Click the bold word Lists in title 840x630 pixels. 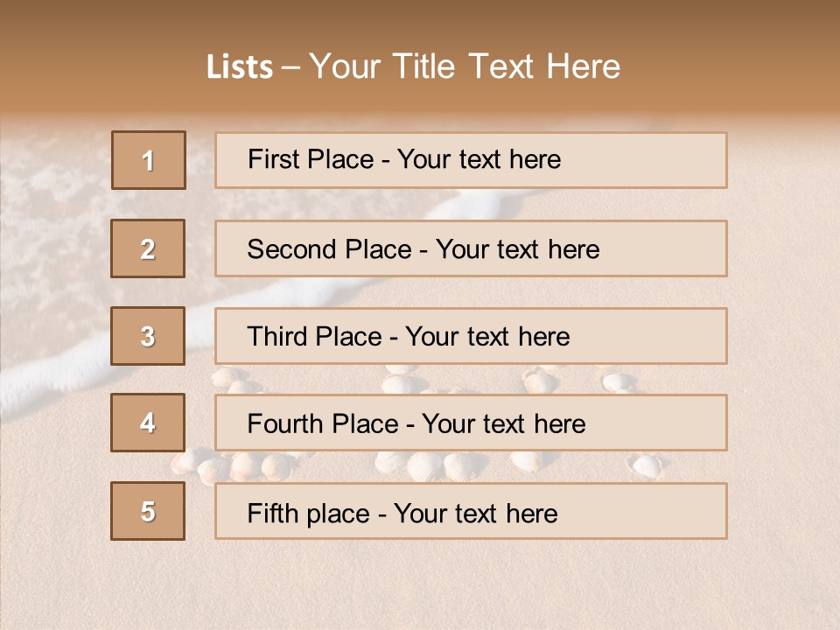pos(240,67)
